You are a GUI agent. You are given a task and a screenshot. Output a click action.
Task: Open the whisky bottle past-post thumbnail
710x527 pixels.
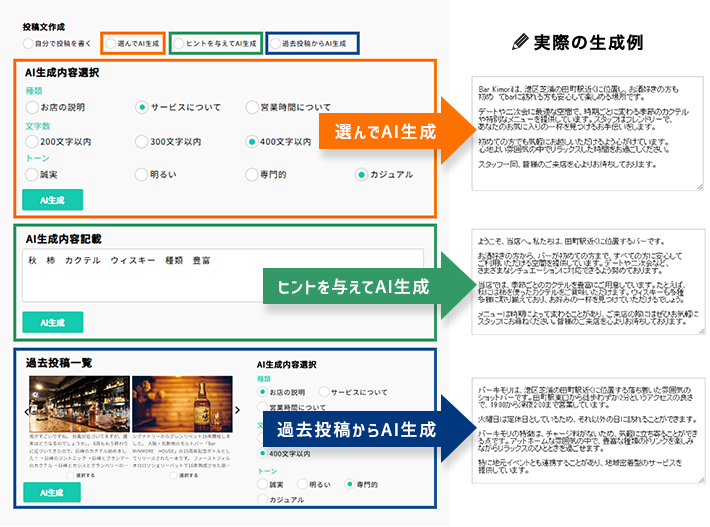(182, 404)
